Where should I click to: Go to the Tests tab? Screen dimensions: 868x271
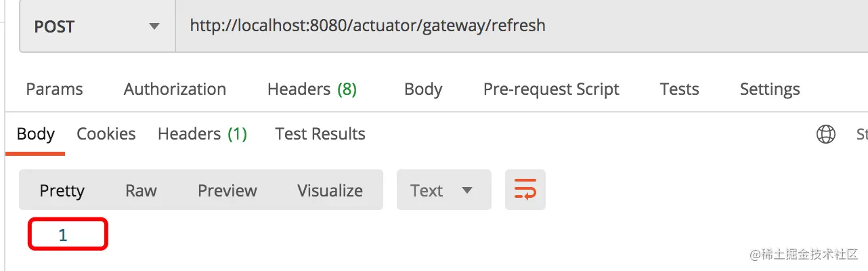click(x=679, y=89)
